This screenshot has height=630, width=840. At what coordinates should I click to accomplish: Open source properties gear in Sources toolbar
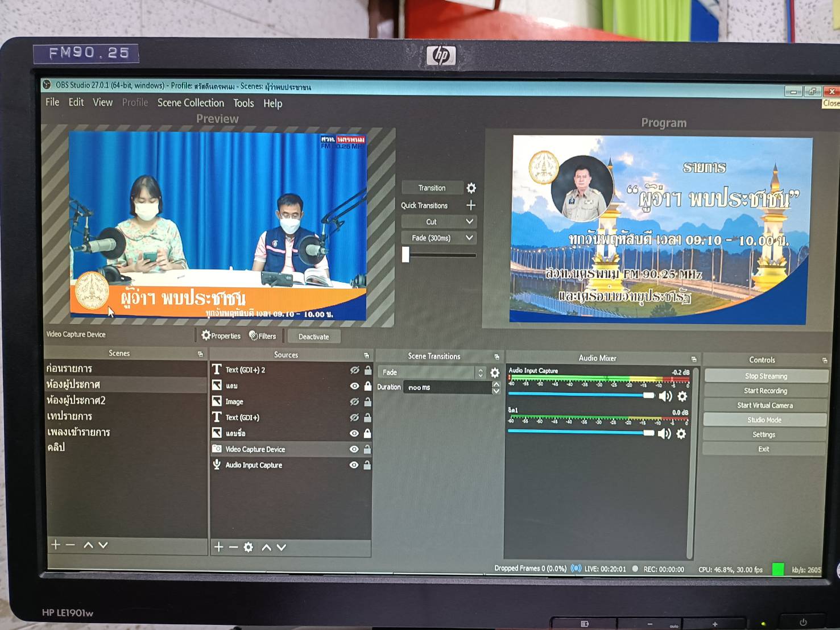(x=249, y=547)
